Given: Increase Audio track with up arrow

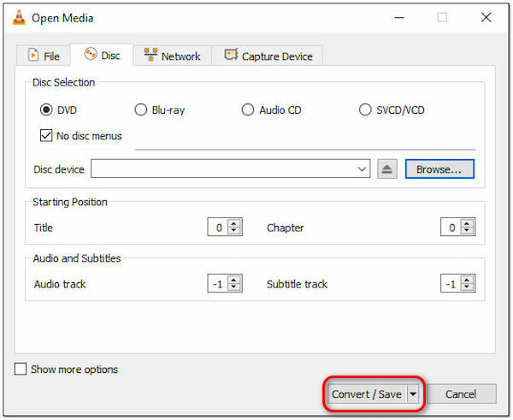Looking at the screenshot, I should (233, 280).
